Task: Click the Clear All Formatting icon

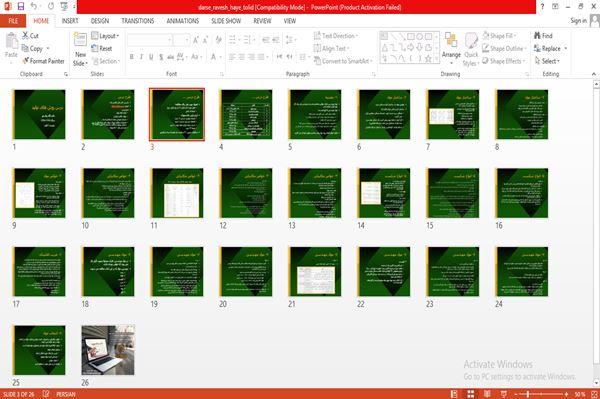Action: 218,40
